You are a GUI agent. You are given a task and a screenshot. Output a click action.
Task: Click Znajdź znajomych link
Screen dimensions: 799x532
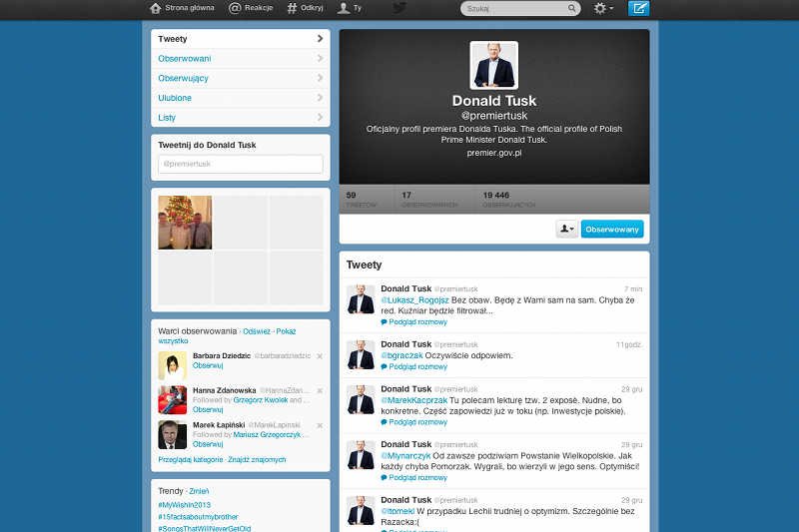tap(257, 460)
